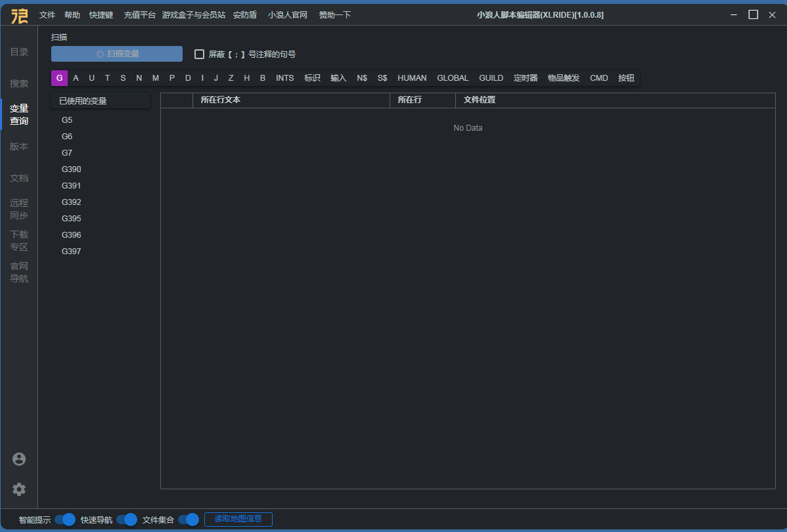This screenshot has height=532, width=787.
Task: Enable the 屏蔽；号注释的句号 checkbox
Action: 200,55
